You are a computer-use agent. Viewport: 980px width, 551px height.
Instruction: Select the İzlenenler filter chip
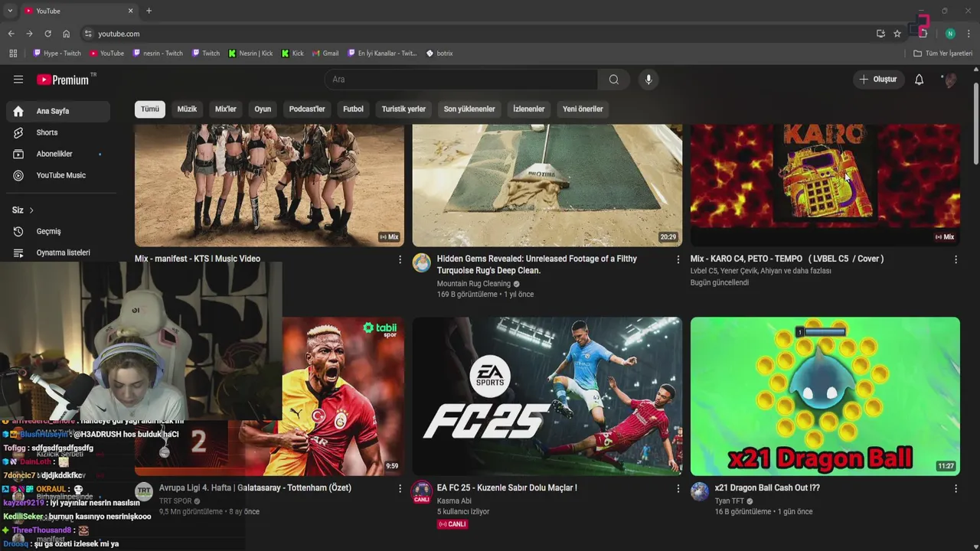(529, 109)
